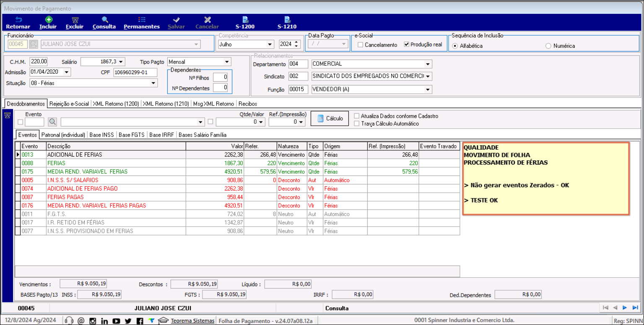Open Patronal (individual) sub-tab
The width and height of the screenshot is (644, 325).
pos(63,135)
